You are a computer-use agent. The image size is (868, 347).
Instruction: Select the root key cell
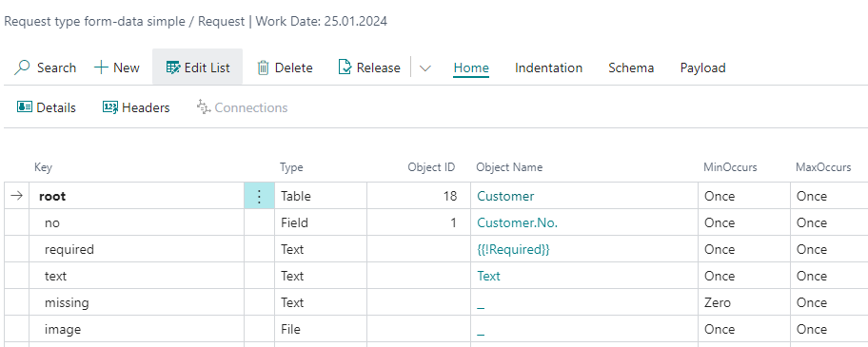(x=137, y=196)
